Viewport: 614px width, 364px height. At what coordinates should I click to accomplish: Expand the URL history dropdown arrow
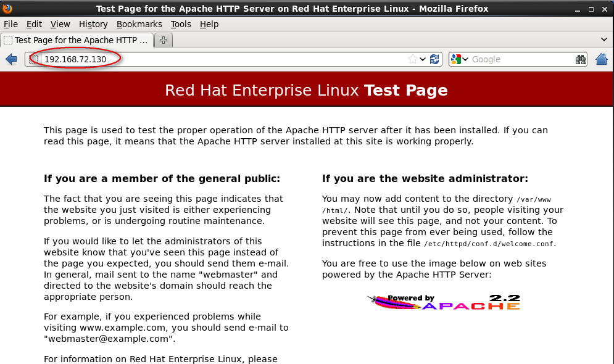pyautogui.click(x=423, y=59)
